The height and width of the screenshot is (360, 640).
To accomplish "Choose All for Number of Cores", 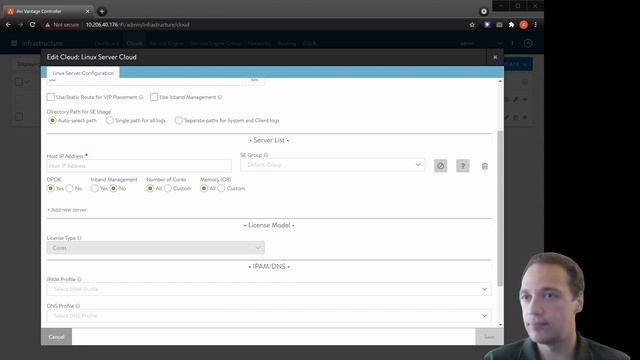I will [150, 188].
